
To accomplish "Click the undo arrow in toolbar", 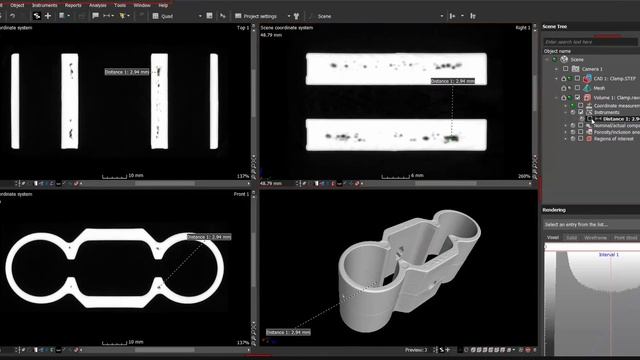I will pos(12,16).
